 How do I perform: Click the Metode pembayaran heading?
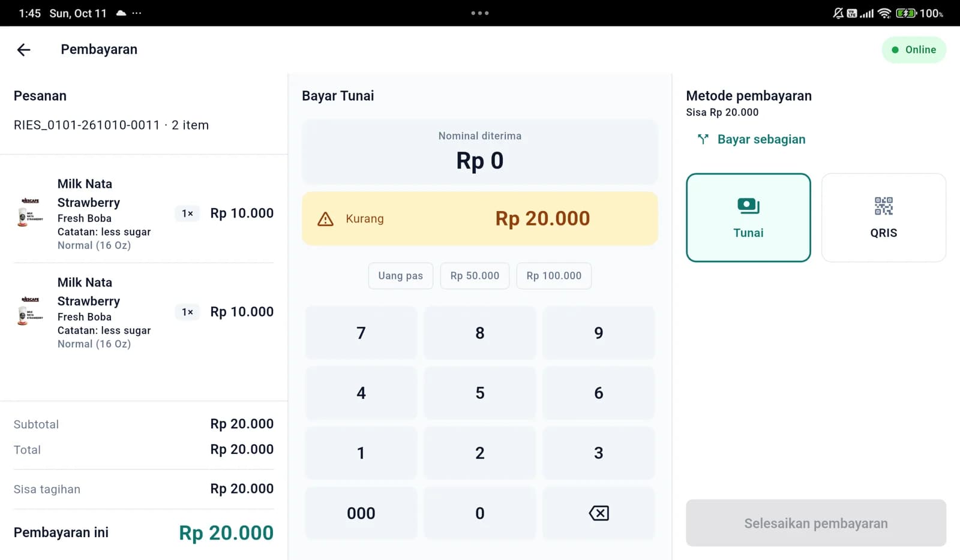pos(749,96)
